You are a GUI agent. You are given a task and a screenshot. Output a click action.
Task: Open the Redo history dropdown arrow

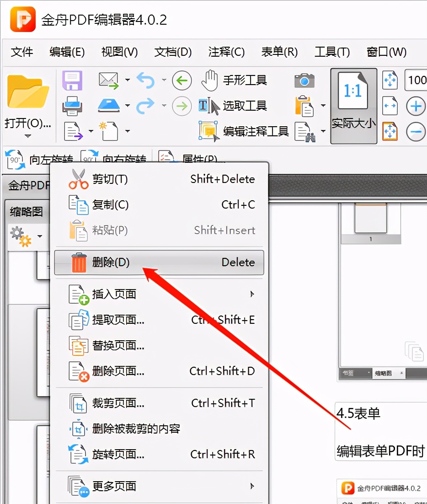point(164,105)
